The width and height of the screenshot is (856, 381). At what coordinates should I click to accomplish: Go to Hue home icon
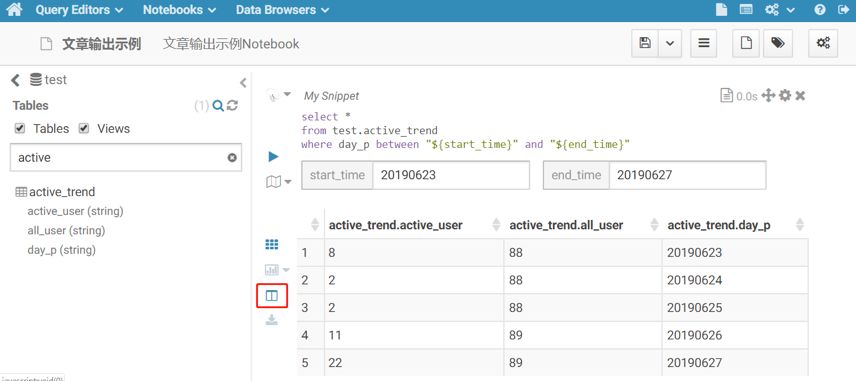14,9
